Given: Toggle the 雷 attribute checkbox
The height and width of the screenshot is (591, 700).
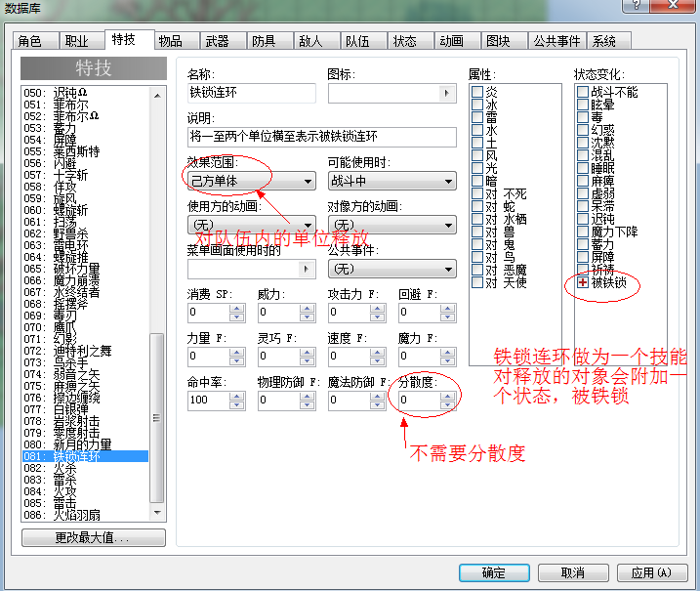Looking at the screenshot, I should click(477, 117).
